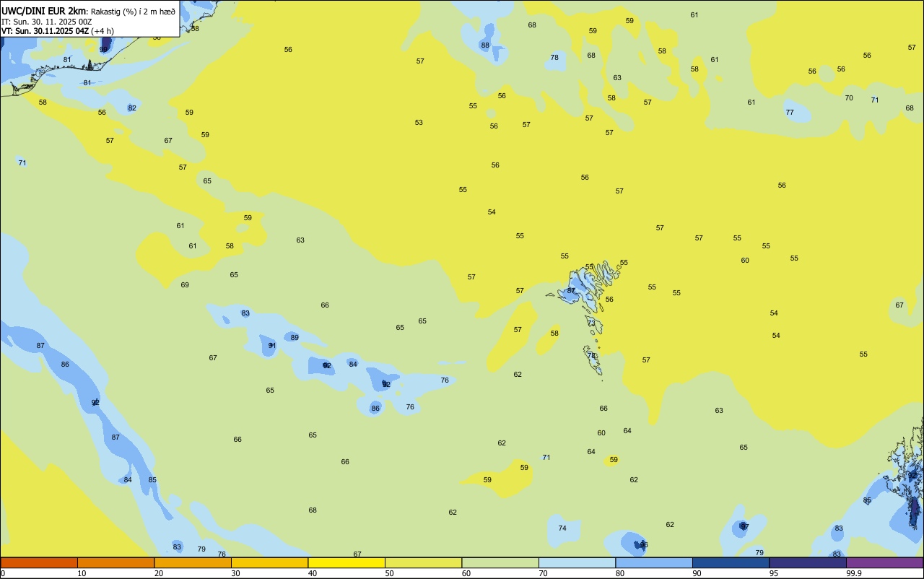Viewport: 924px width, 579px height.
Task: Click the bright yellow 40–50 legend swatch
Action: coord(346,562)
